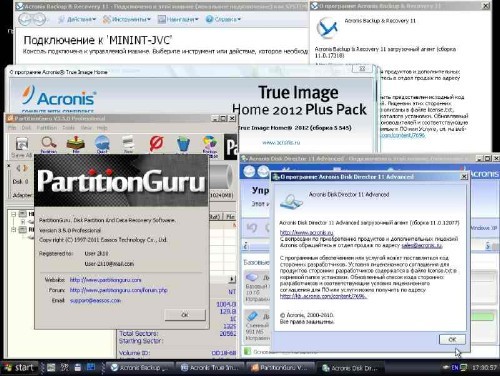Click the File Recovery toolbar icon

pos(76,144)
